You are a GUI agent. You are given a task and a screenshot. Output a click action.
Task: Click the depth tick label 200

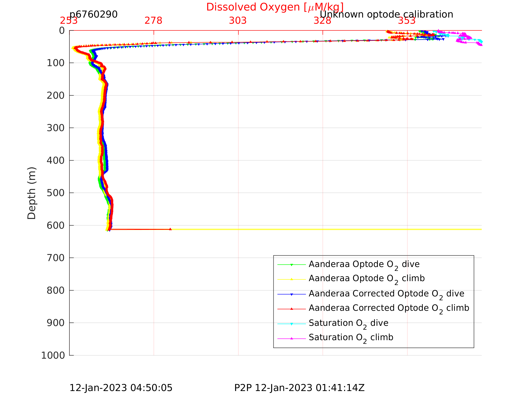pos(56,96)
